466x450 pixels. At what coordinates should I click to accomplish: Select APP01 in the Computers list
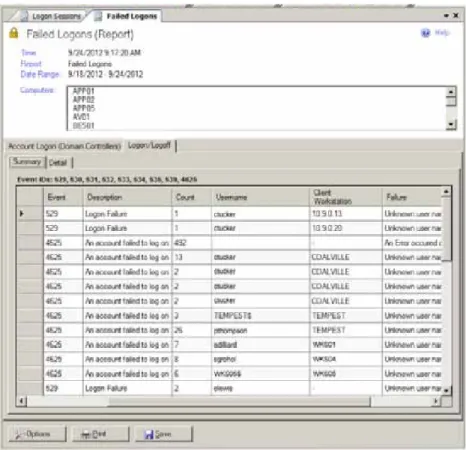83,91
